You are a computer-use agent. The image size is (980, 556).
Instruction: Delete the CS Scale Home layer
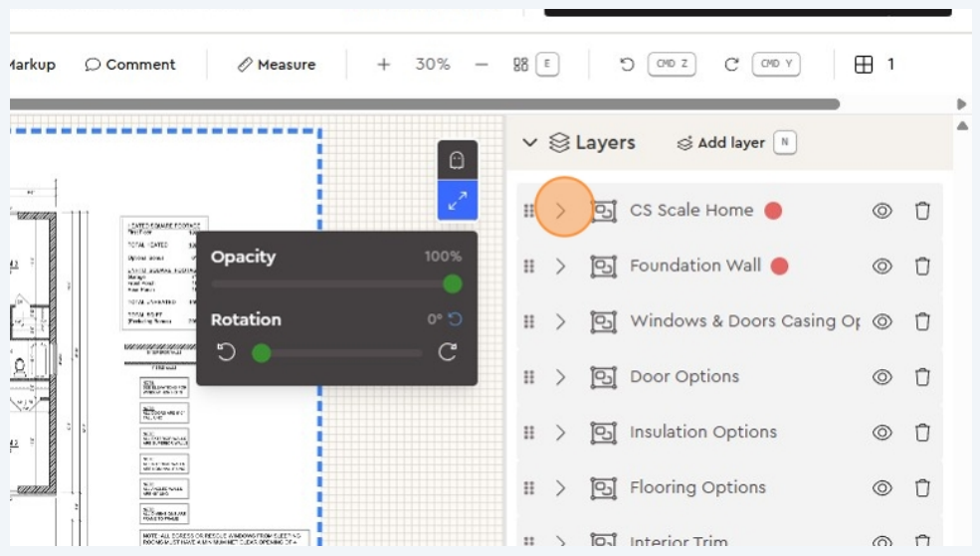click(x=922, y=211)
